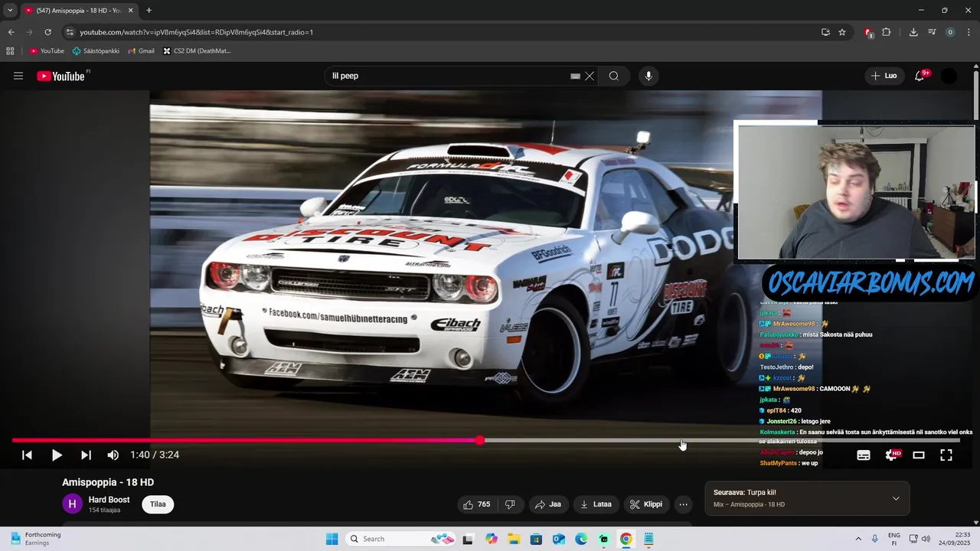980x551 pixels.
Task: Go to the YouTube home logo
Action: click(x=60, y=76)
